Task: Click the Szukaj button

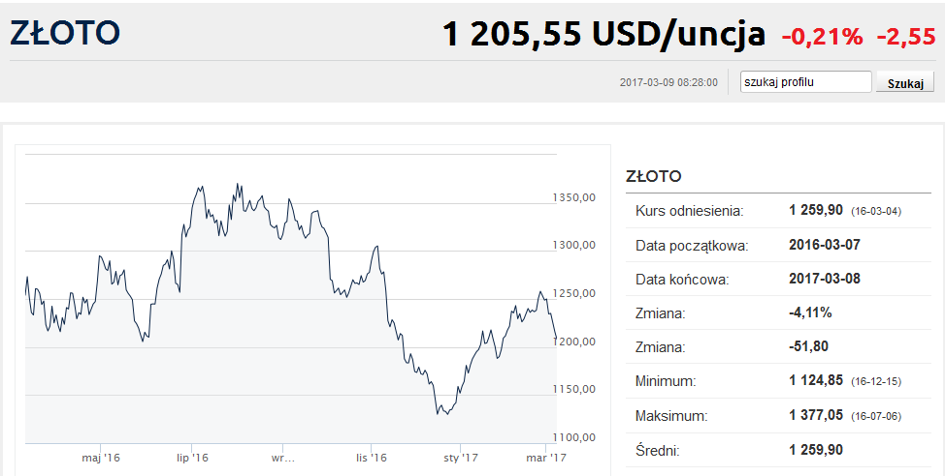Action: tap(905, 83)
